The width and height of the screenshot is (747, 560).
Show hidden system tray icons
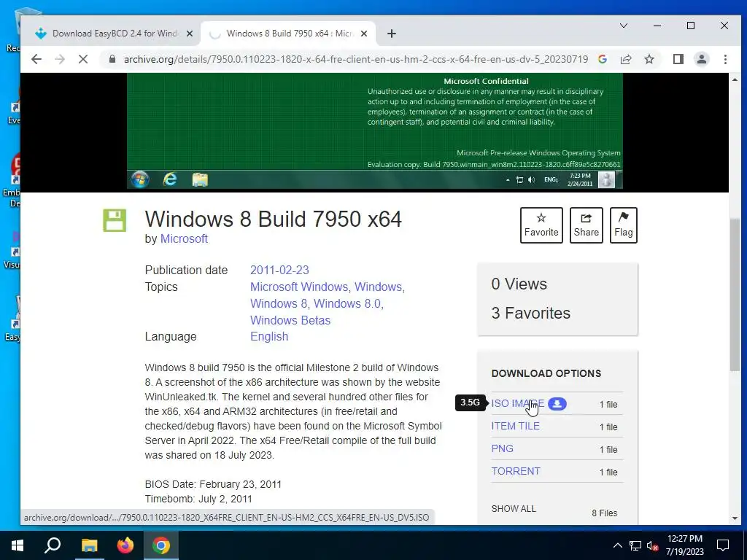pos(617,545)
